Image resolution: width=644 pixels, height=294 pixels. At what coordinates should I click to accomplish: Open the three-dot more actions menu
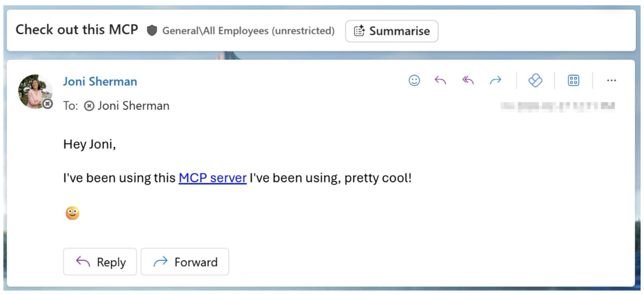[612, 81]
